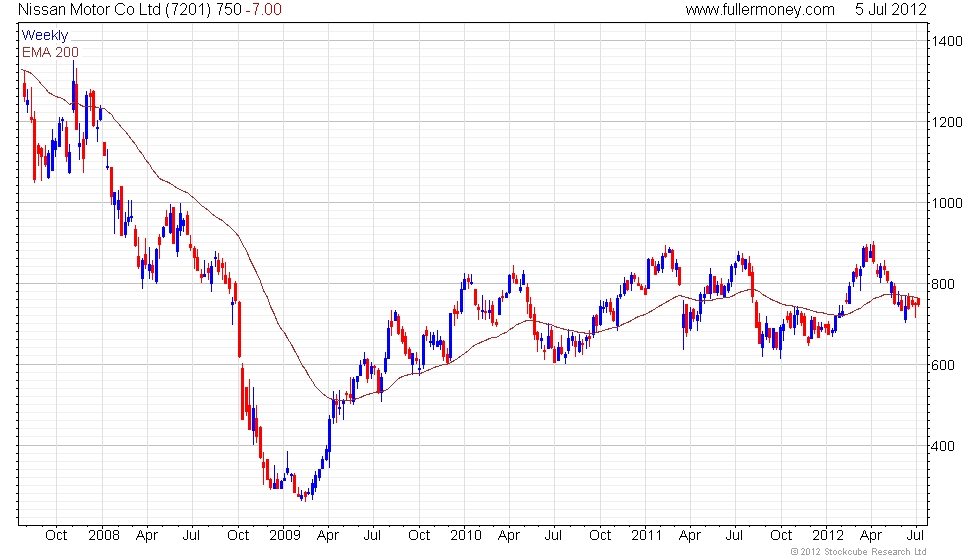The image size is (980, 560).
Task: Open the www.fullermoney.com link text
Action: pyautogui.click(x=759, y=10)
